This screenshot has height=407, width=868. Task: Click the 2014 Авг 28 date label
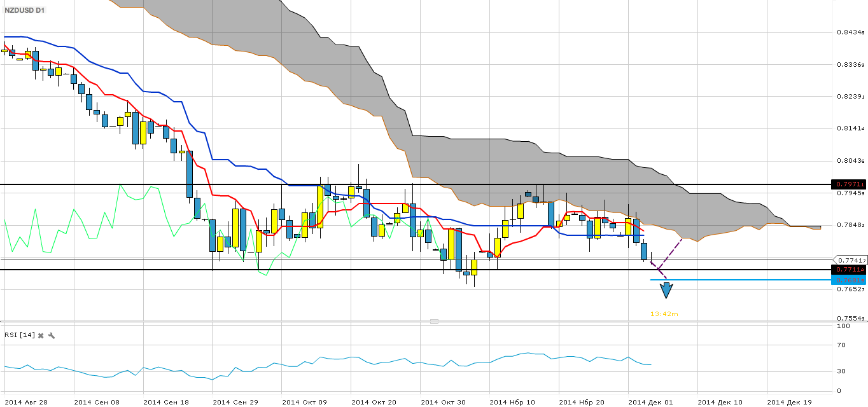pos(27,402)
